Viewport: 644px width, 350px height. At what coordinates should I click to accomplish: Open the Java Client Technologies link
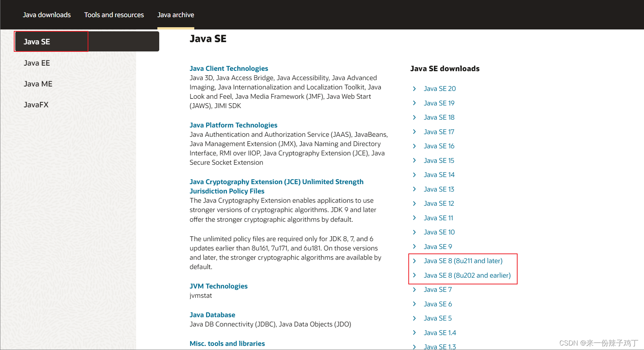229,69
